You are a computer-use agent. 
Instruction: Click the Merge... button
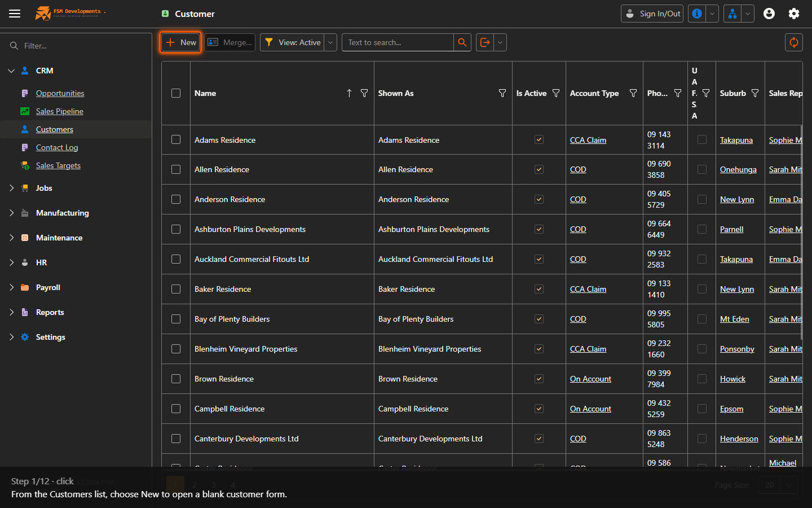[230, 42]
